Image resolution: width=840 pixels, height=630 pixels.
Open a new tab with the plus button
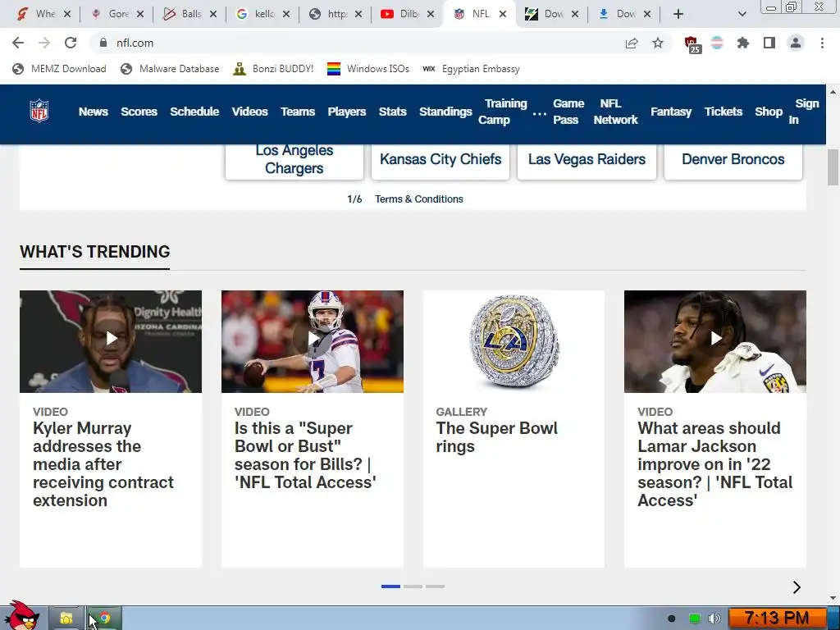(x=678, y=14)
